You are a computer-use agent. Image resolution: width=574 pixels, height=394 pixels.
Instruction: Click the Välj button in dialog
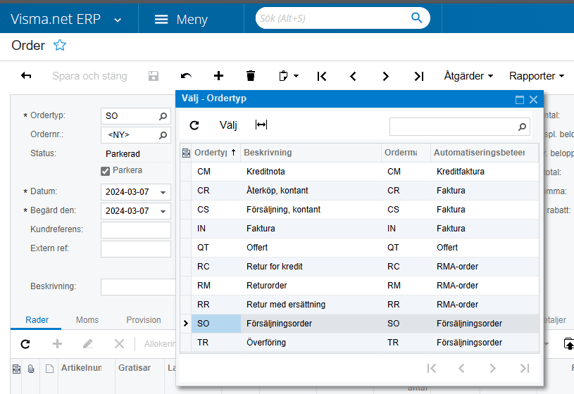click(228, 125)
